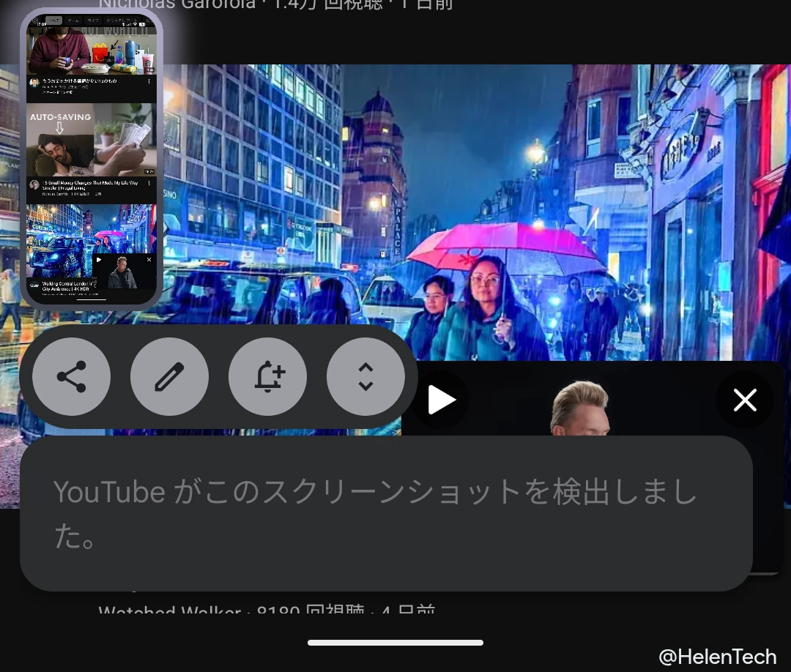This screenshot has height=672, width=791.
Task: Tap the bell-plus reminder icon
Action: (x=267, y=377)
